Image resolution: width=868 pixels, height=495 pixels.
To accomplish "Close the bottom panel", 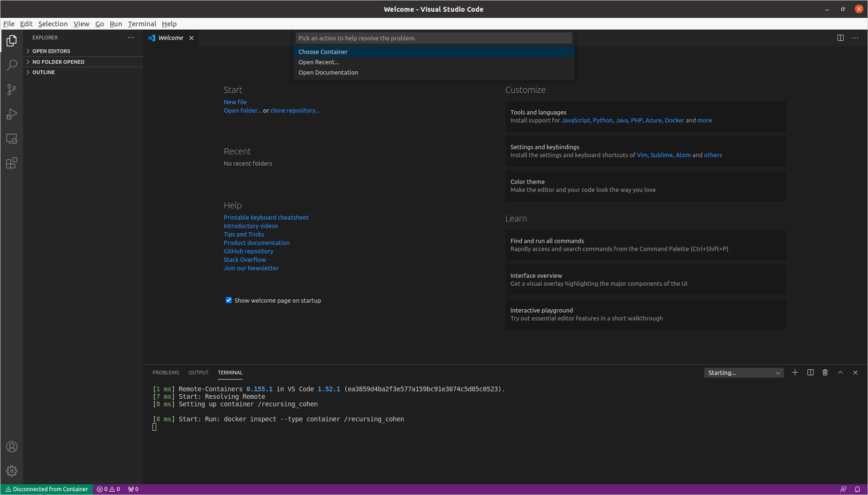I will coord(855,373).
